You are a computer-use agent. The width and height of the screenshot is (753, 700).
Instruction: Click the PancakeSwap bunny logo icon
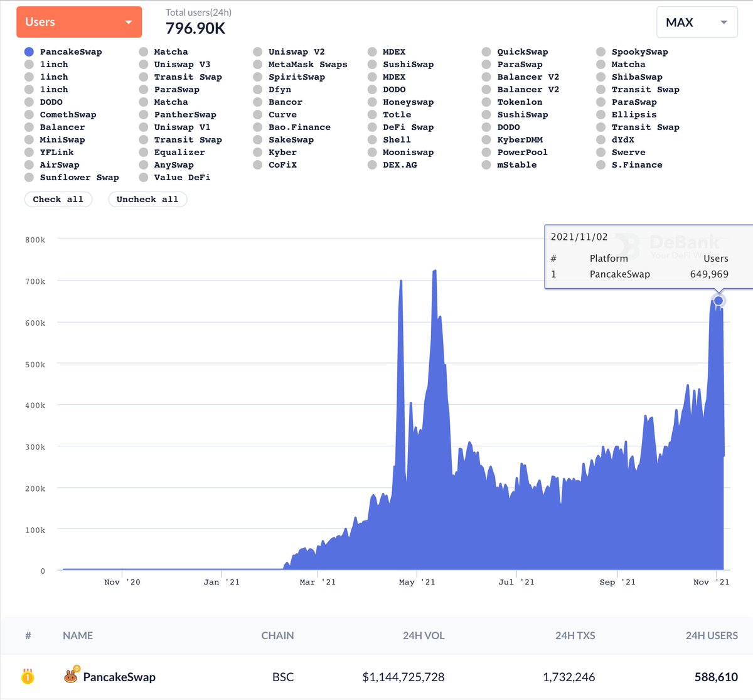(x=72, y=675)
